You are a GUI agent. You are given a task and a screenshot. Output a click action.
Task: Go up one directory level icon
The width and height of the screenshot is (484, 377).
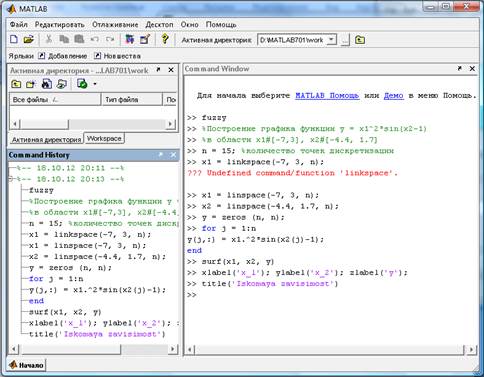coord(360,40)
